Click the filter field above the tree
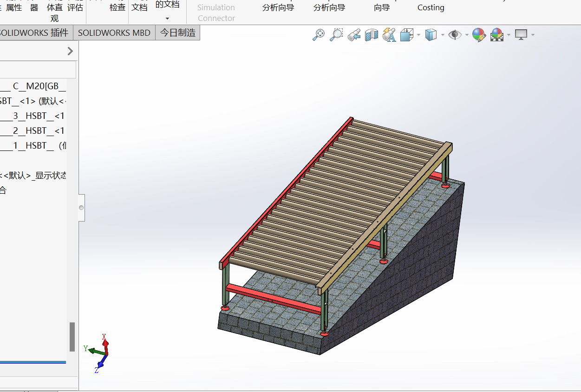This screenshot has height=392, width=581. (38, 70)
